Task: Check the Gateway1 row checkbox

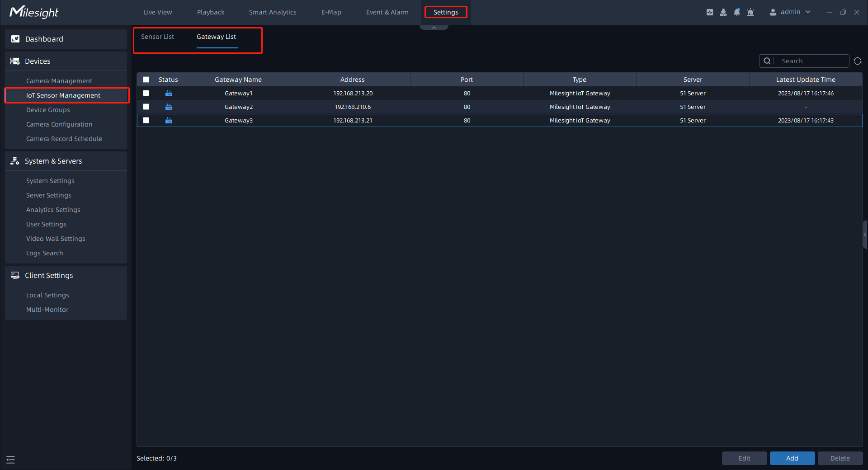Action: (146, 93)
